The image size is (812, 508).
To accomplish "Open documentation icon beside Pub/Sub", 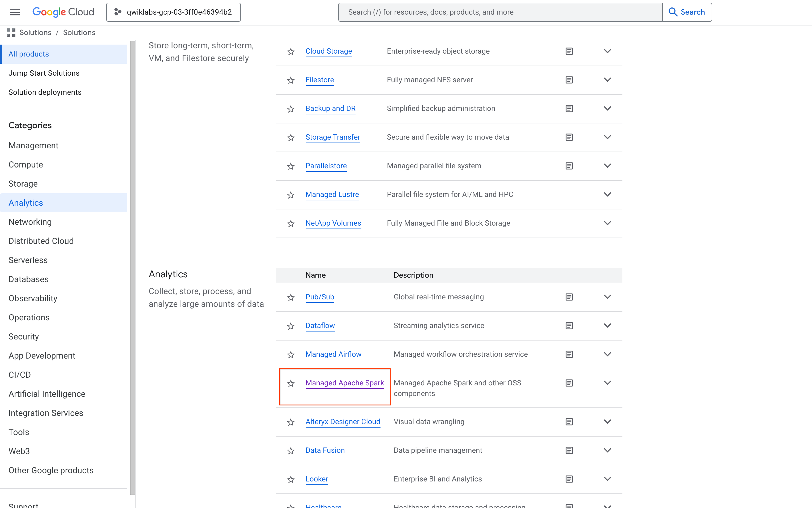I will pos(569,297).
